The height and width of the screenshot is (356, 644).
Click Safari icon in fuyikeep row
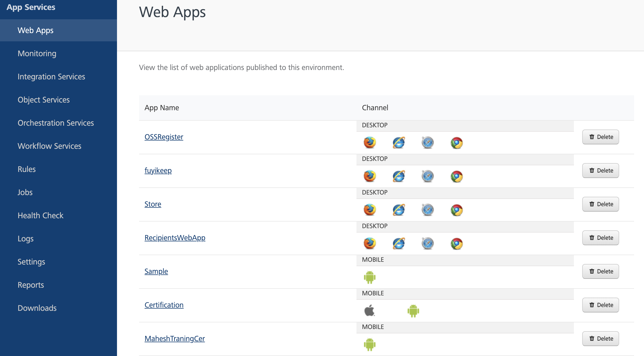click(x=428, y=176)
